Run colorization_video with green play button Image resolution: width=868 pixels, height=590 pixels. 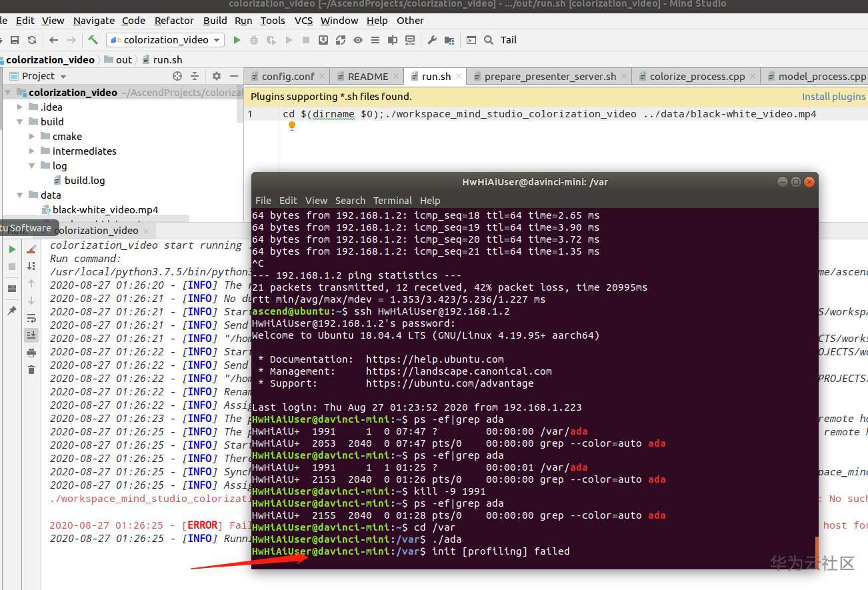click(237, 40)
